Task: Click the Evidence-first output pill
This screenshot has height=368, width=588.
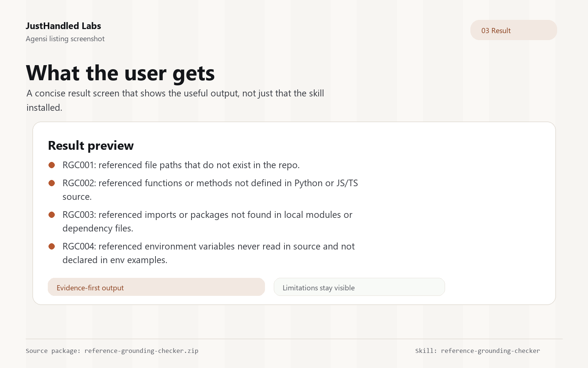Action: [156, 287]
